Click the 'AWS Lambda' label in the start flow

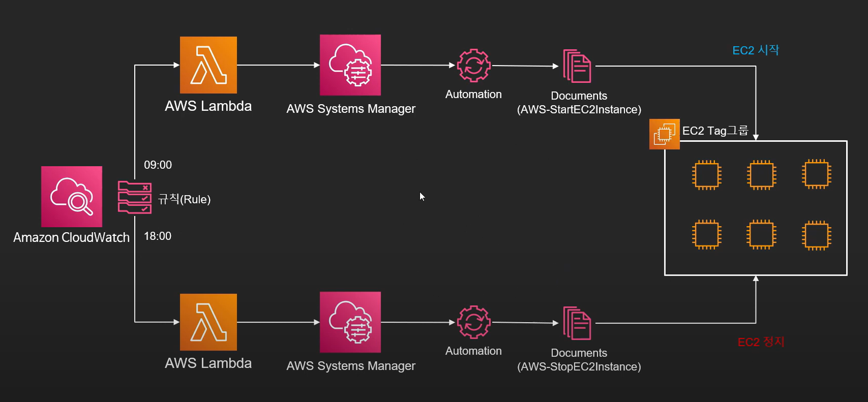click(x=208, y=106)
